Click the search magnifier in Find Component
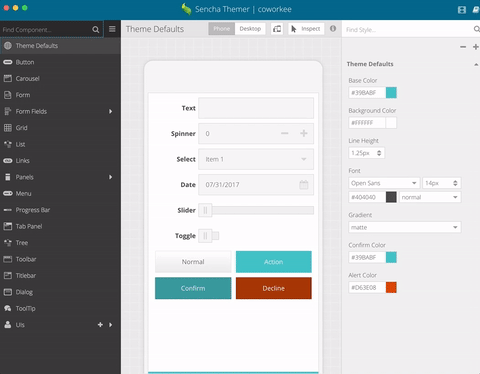Image resolution: width=480 pixels, height=374 pixels. point(95,29)
